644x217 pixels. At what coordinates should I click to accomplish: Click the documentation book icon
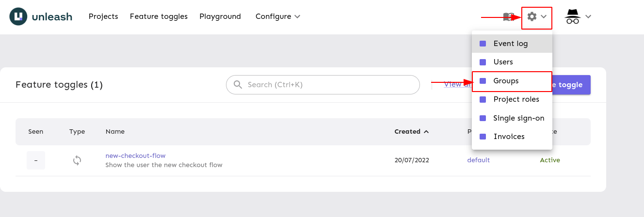tap(508, 17)
